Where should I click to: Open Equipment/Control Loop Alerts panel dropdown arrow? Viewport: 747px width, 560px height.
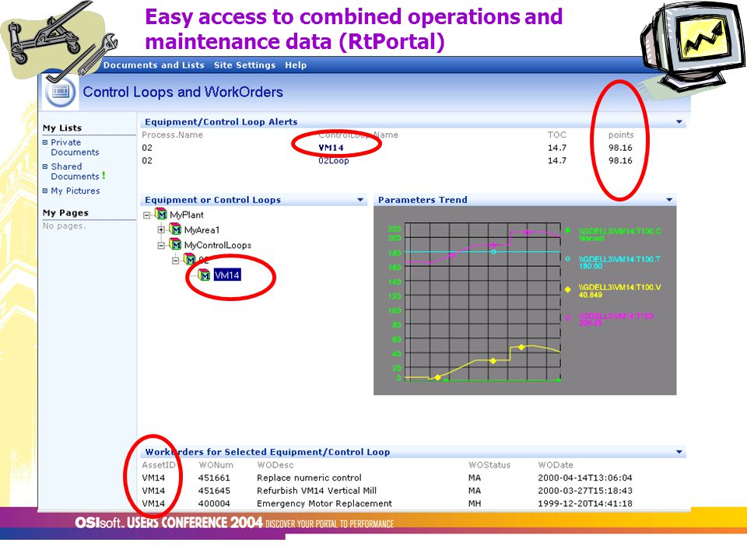tap(679, 122)
